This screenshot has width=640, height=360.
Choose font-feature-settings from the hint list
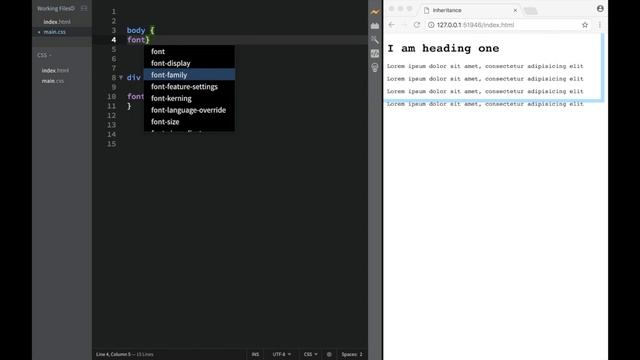[x=189, y=87]
